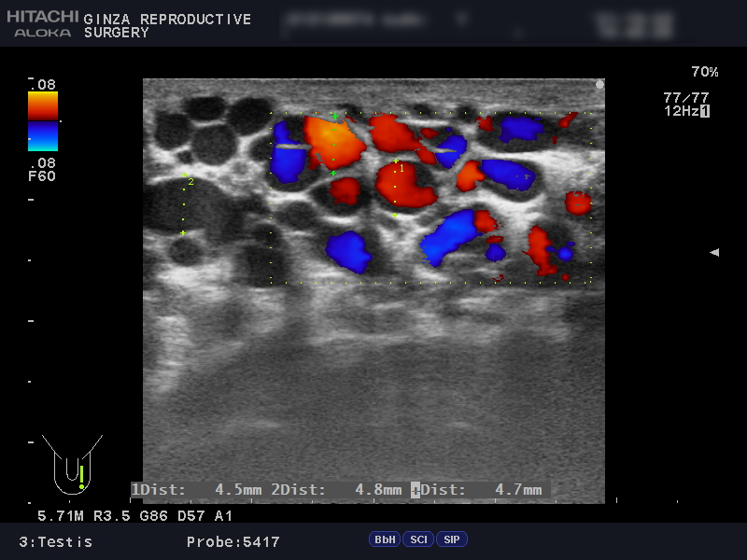Viewport: 747px width, 560px height.
Task: Toggle the SIP mode badge
Action: [x=452, y=539]
